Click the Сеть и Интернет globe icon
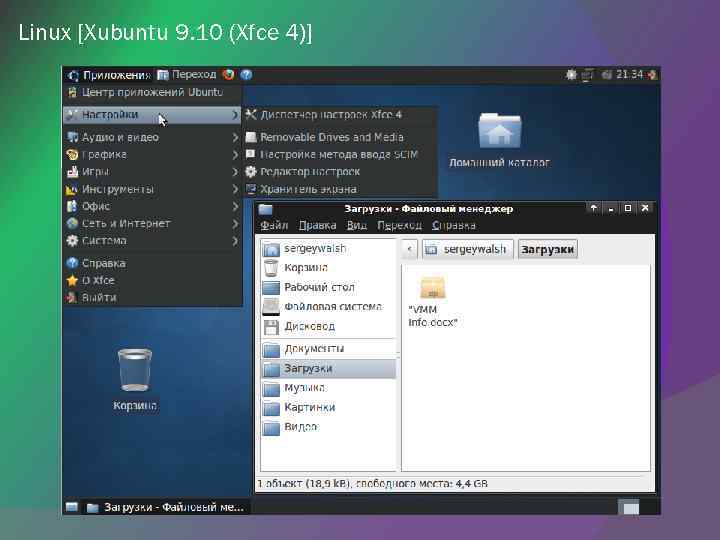This screenshot has width=720, height=540. click(x=72, y=223)
